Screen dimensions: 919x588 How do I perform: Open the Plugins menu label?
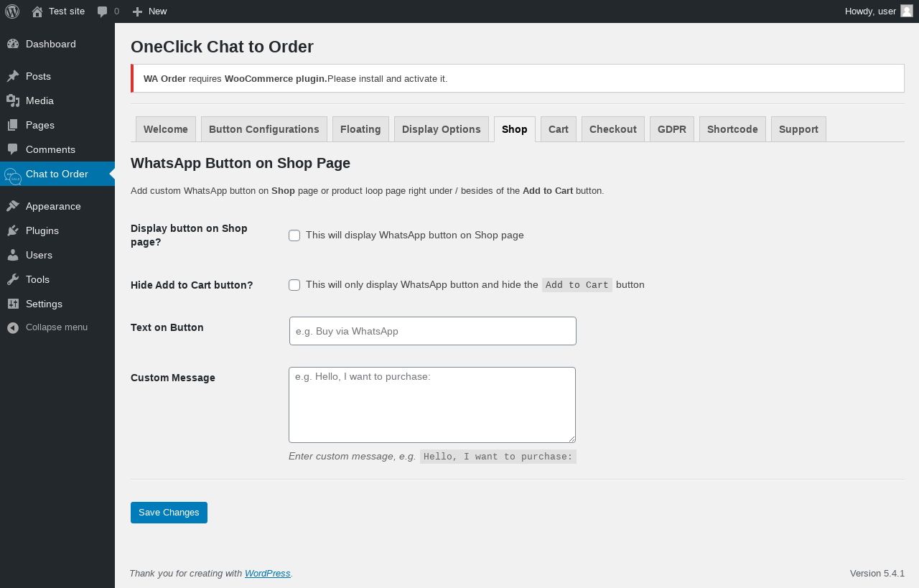[42, 230]
